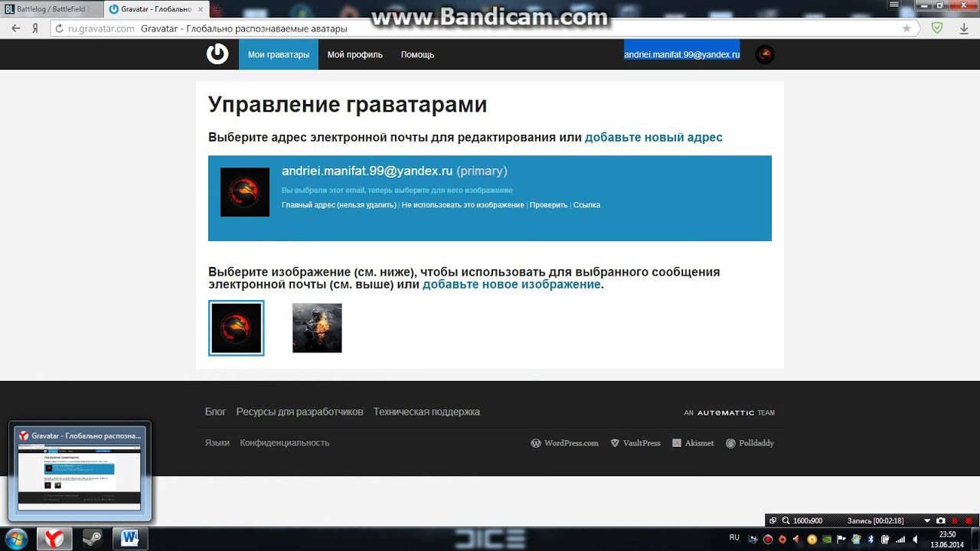Screen dimensions: 980x551
Task: Click the Yandex browser taskbar icon
Action: click(x=54, y=538)
